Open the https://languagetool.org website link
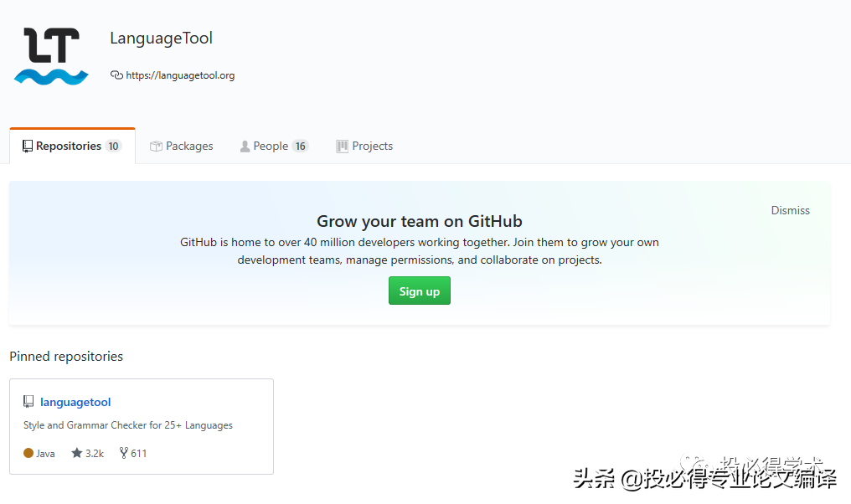The width and height of the screenshot is (851, 504). click(180, 75)
